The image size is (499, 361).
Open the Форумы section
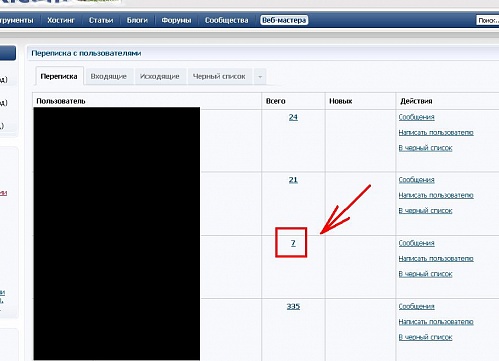tap(176, 20)
